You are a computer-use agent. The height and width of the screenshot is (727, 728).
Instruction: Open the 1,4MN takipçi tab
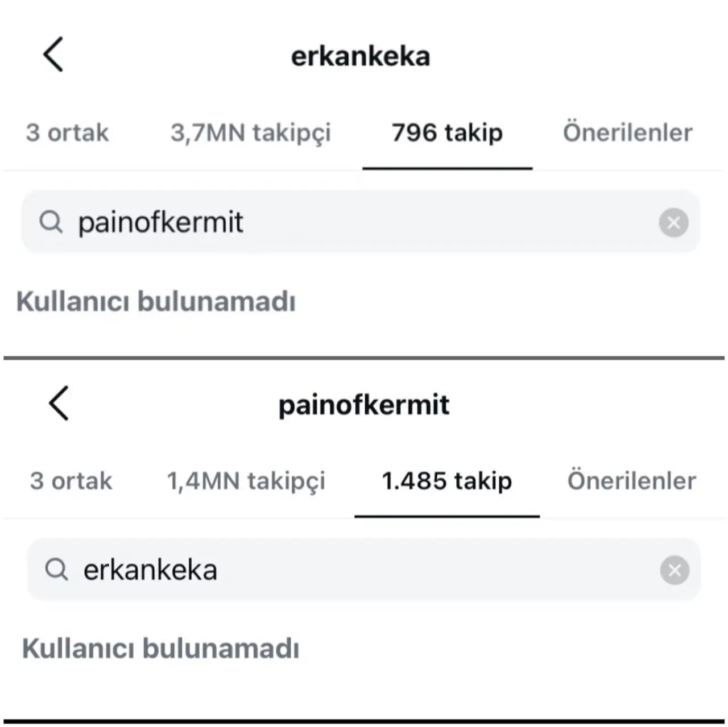pyautogui.click(x=246, y=481)
